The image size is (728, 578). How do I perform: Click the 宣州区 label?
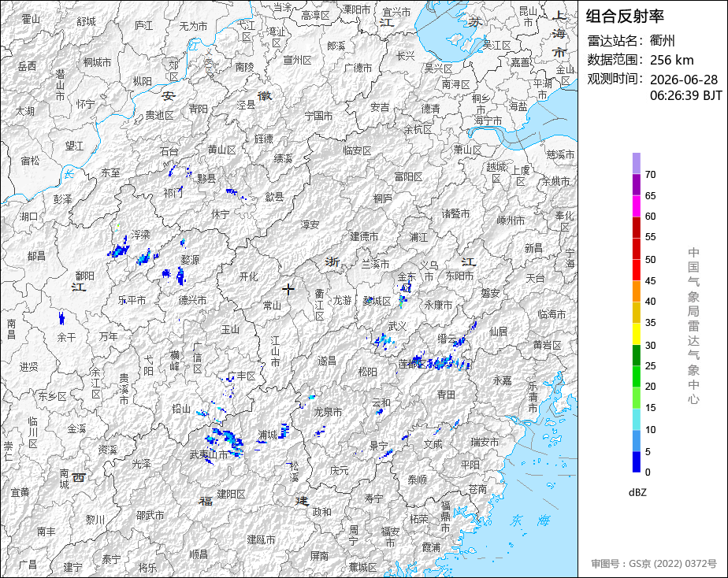coord(297,61)
